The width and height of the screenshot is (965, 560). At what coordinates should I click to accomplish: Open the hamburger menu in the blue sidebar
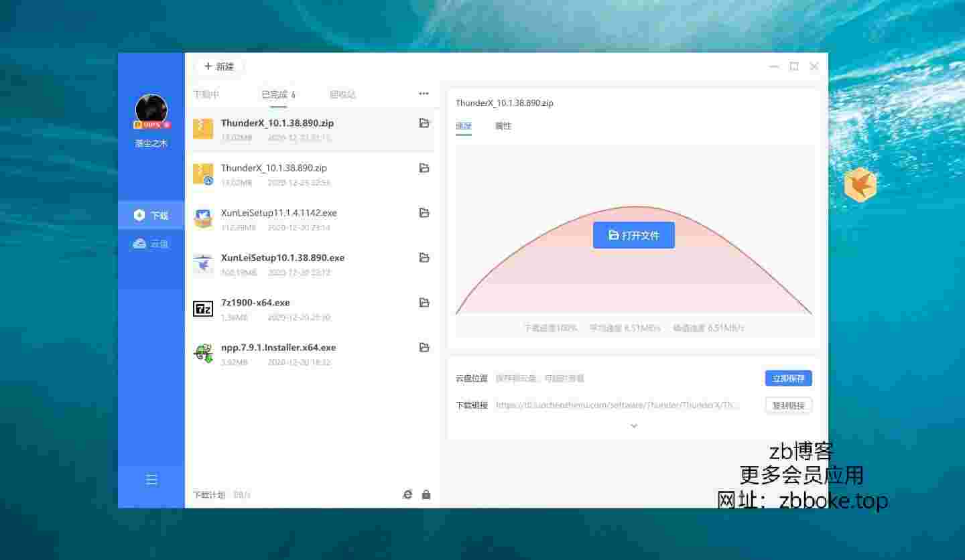pyautogui.click(x=151, y=480)
